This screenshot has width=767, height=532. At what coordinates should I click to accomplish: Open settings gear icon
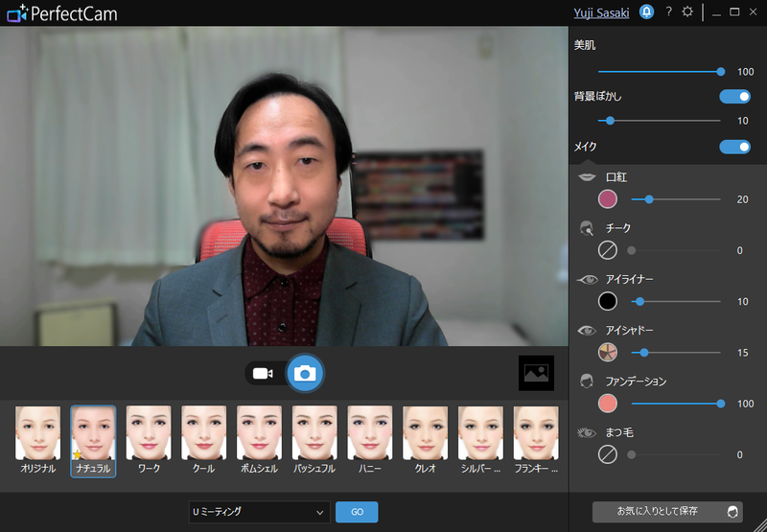pyautogui.click(x=687, y=12)
